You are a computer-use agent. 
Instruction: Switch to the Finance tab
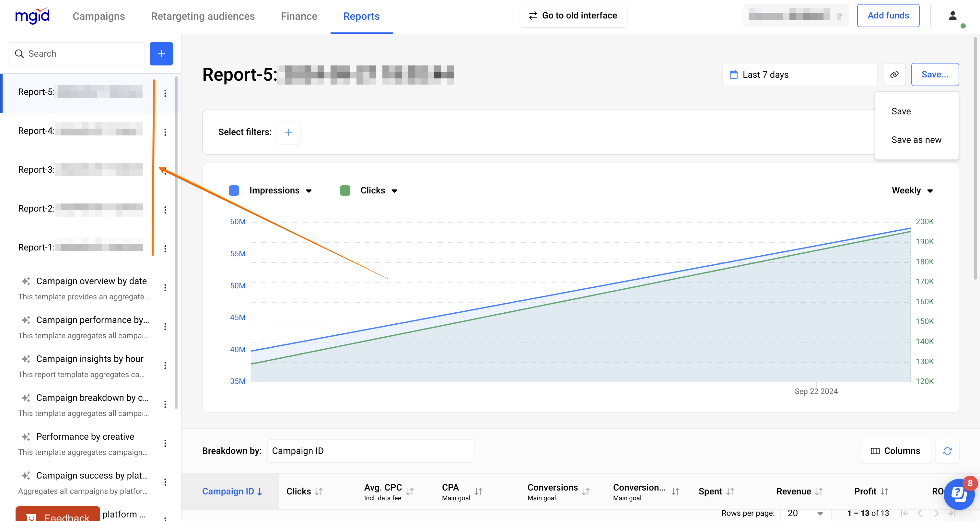click(299, 16)
